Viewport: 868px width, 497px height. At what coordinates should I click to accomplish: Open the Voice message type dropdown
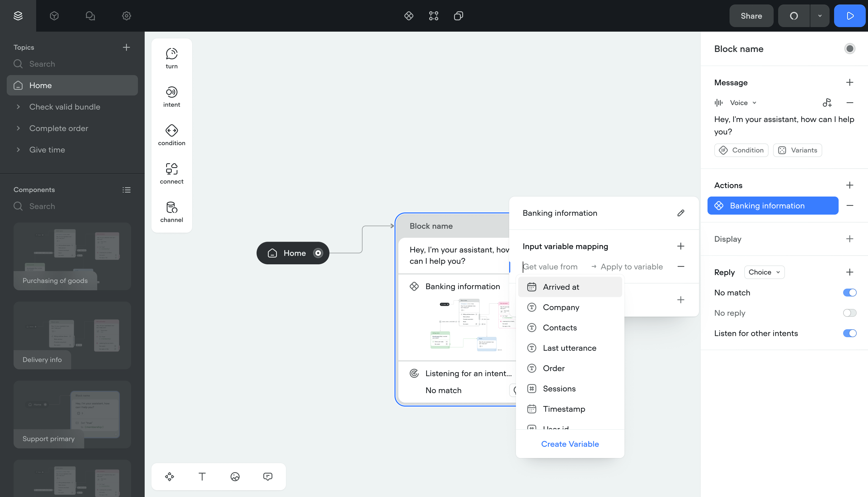point(743,103)
